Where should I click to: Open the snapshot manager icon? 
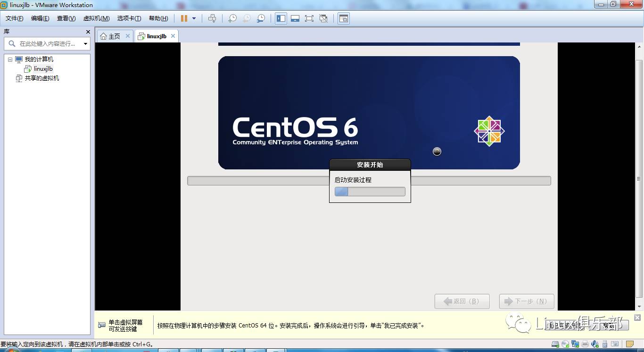[261, 18]
